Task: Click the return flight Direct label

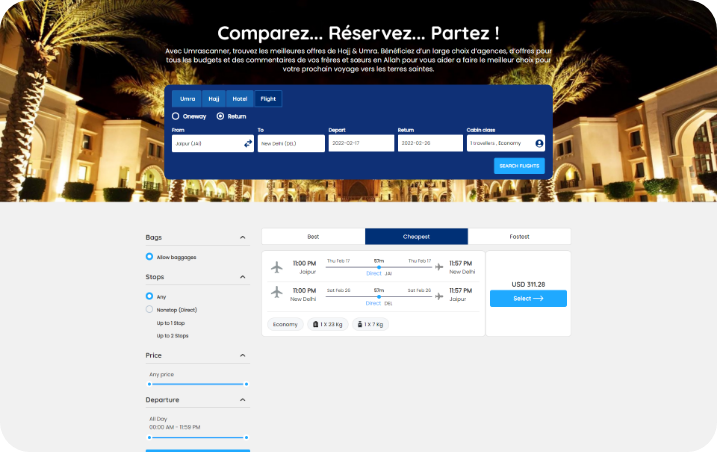Action: [x=373, y=303]
